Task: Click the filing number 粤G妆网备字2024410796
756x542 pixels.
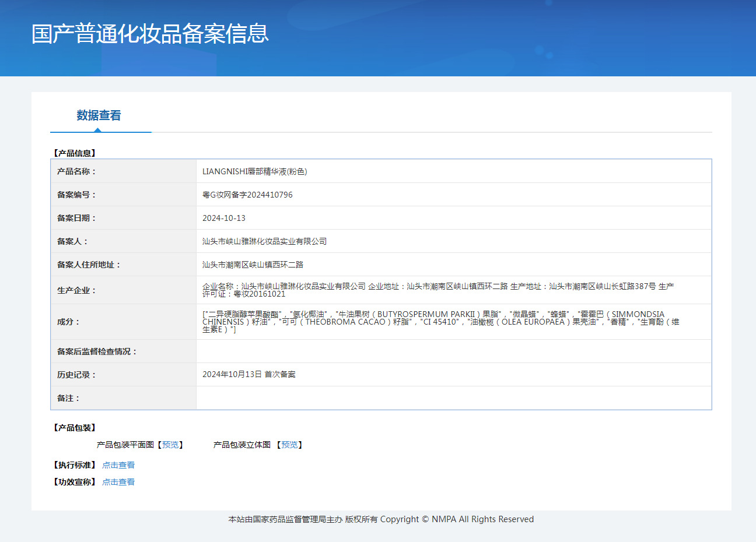Action: point(247,195)
